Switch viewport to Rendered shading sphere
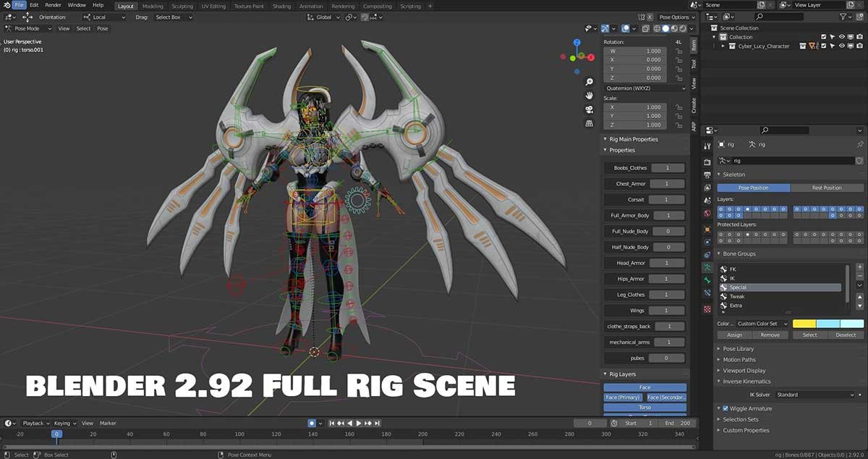This screenshot has height=459, width=868. (x=683, y=28)
